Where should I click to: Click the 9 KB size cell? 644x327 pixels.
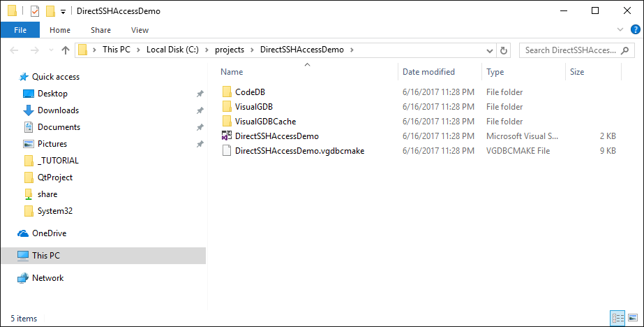pyautogui.click(x=608, y=151)
